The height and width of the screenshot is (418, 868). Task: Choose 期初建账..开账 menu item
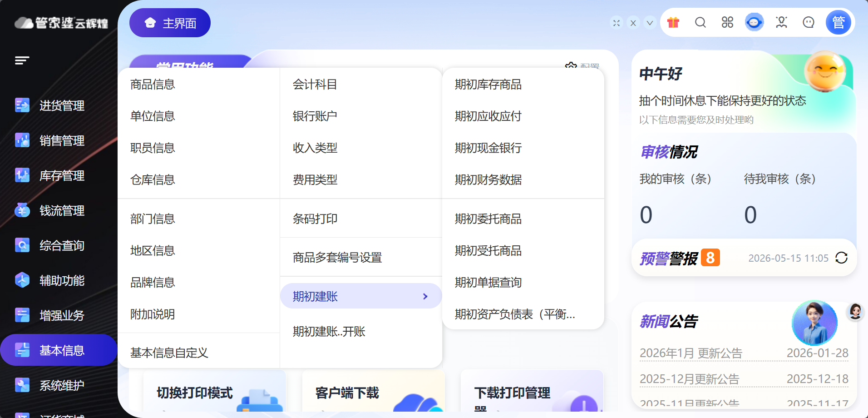[329, 332]
